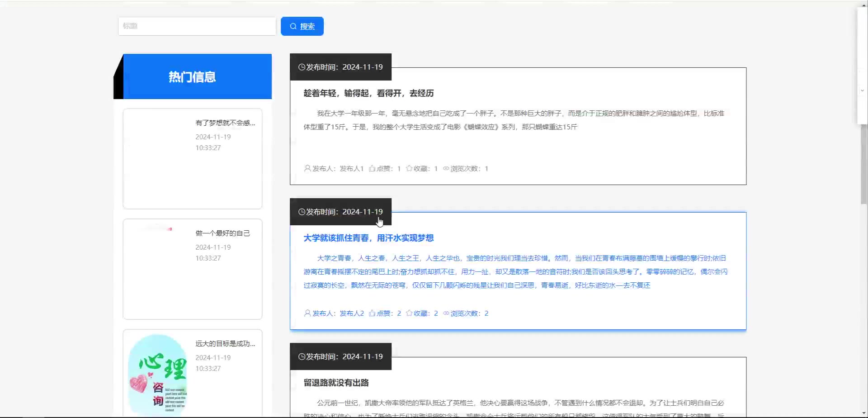Open the 心理咨询 thumbnail image
This screenshot has height=418, width=868.
tap(157, 373)
